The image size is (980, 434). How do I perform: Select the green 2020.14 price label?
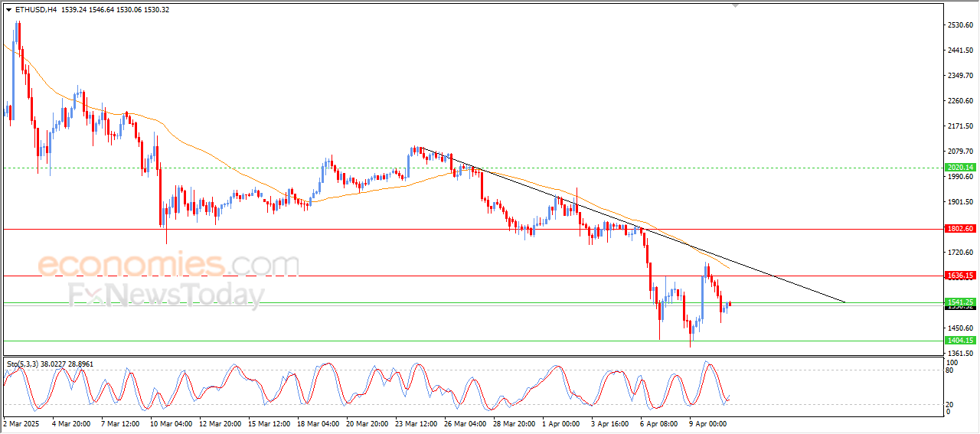960,167
